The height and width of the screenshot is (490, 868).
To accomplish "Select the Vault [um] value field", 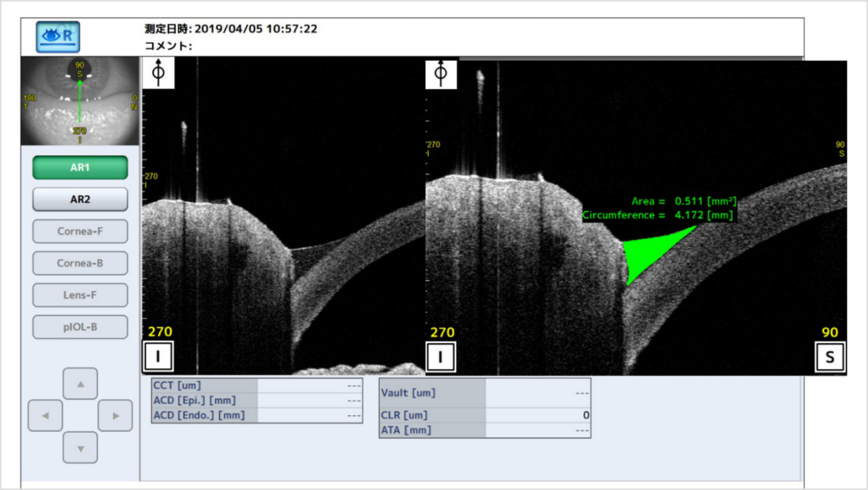I will click(x=538, y=392).
